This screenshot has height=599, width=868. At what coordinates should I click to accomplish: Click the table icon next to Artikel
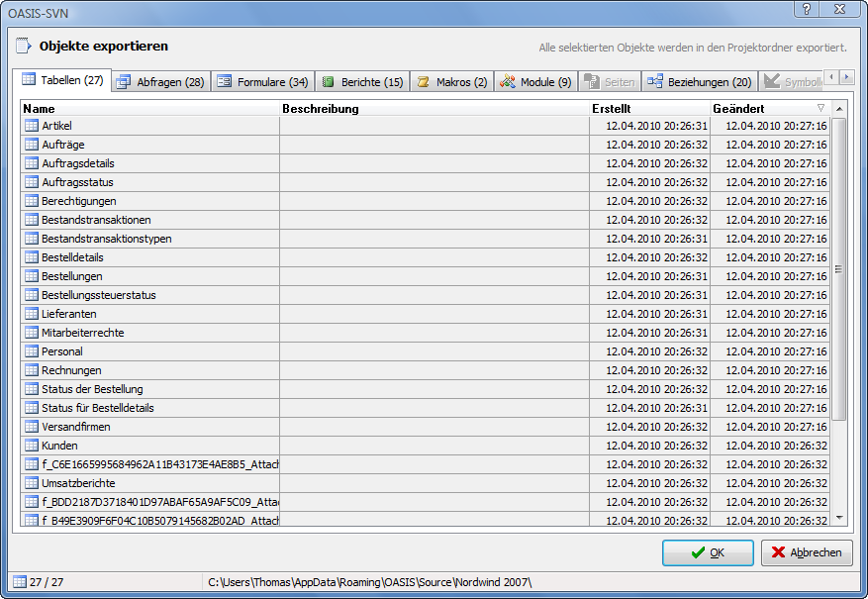click(31, 126)
